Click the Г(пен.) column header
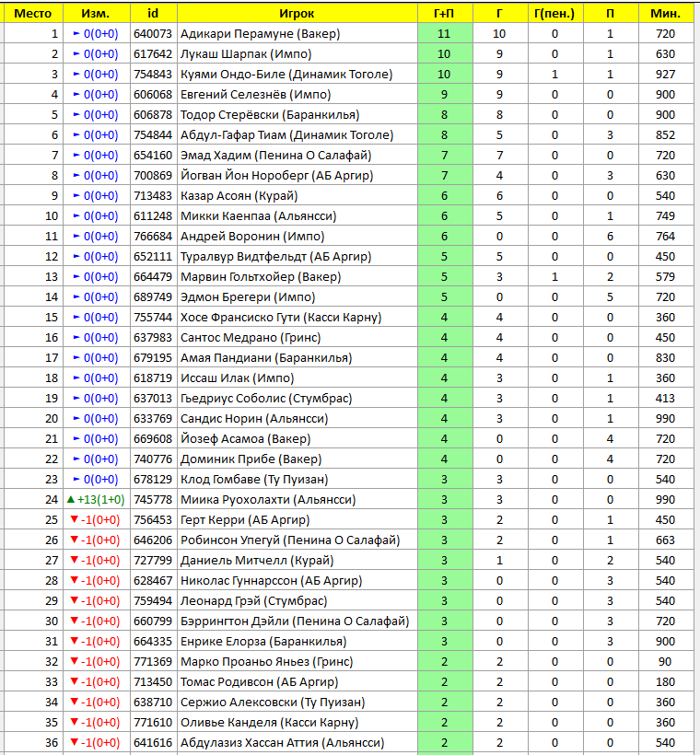Image resolution: width=700 pixels, height=755 pixels. (x=555, y=14)
